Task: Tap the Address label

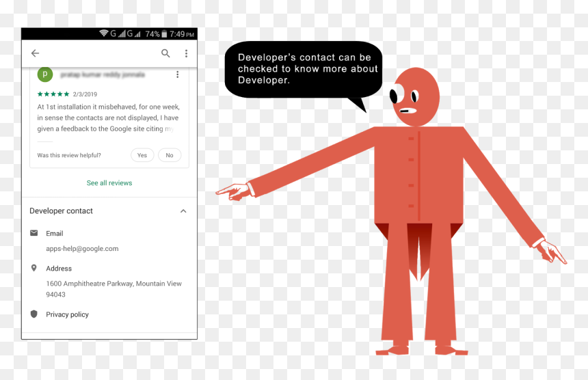Action: click(x=59, y=269)
